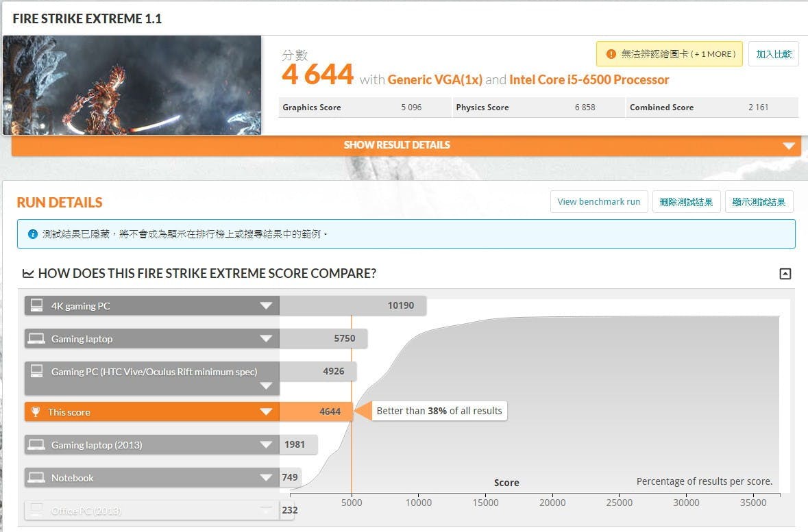
Task: Click the trophy icon beside This score
Action: point(36,412)
